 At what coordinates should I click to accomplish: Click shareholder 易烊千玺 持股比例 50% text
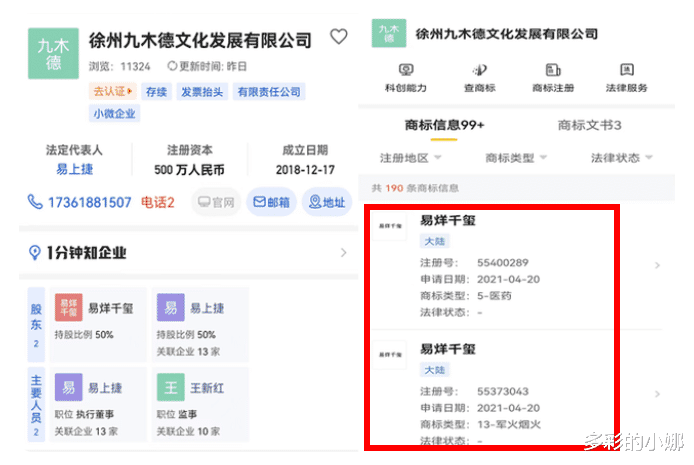(84, 334)
